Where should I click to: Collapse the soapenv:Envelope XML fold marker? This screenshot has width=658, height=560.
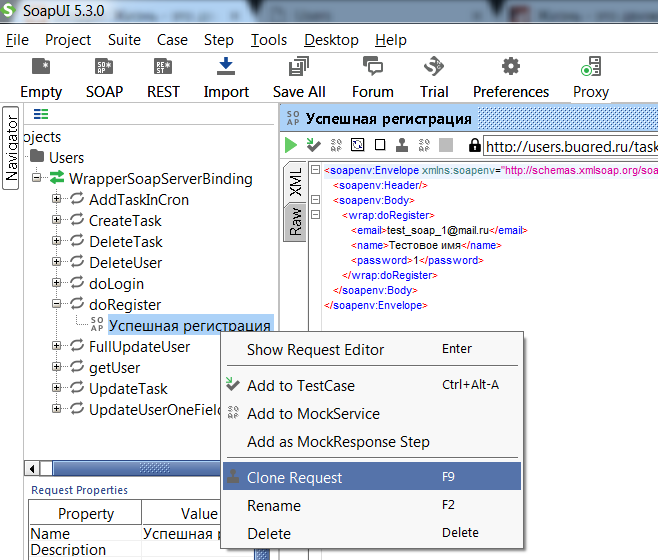click(x=315, y=170)
